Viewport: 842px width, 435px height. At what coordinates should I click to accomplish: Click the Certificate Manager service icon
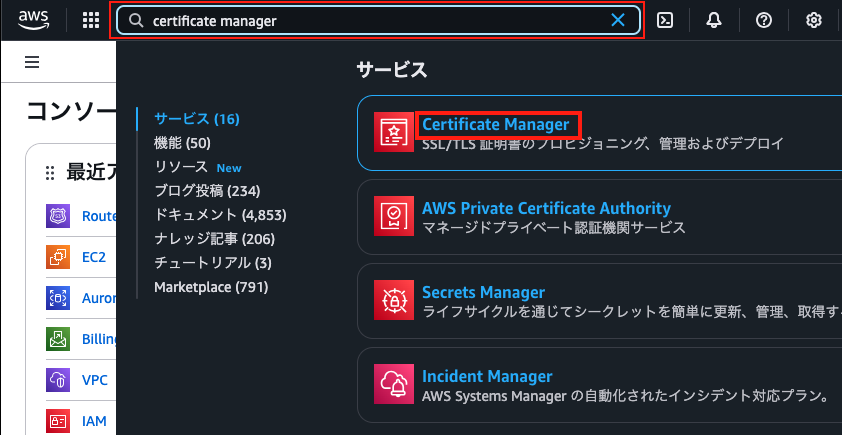(x=394, y=132)
